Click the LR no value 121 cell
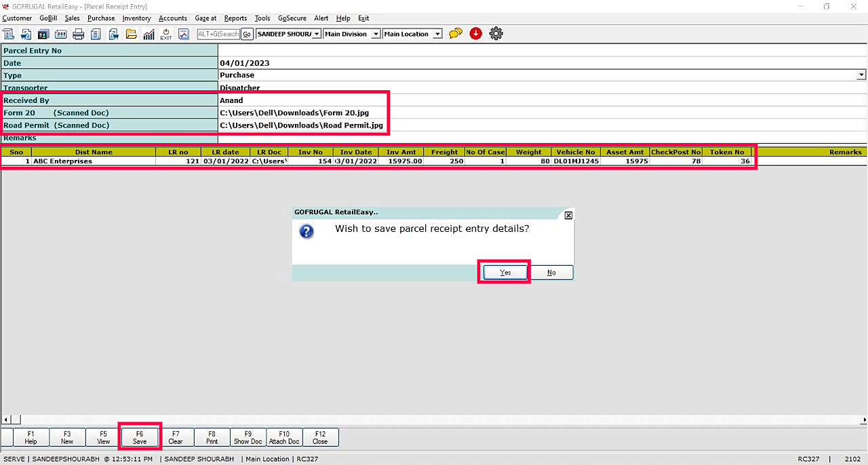 click(x=178, y=161)
